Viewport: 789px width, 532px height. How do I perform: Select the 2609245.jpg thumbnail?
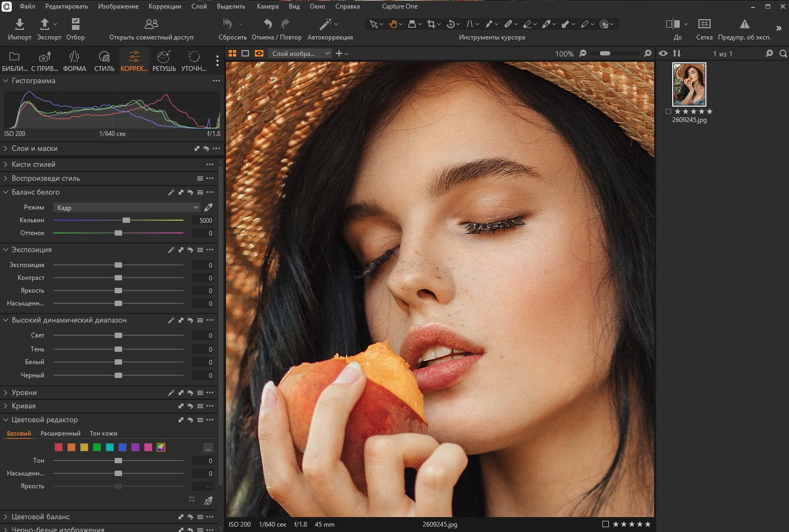point(689,84)
